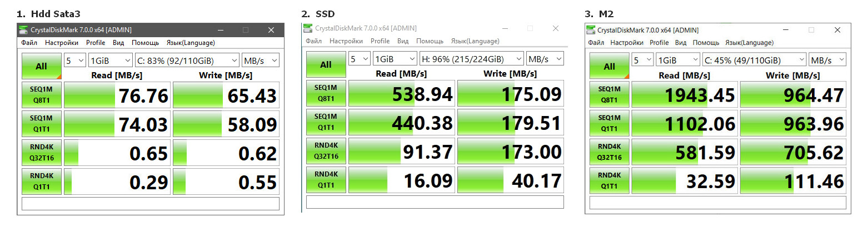This screenshot has width=868, height=232.
Task: Start RND4K Q32T16 test in SSD window
Action: click(326, 151)
